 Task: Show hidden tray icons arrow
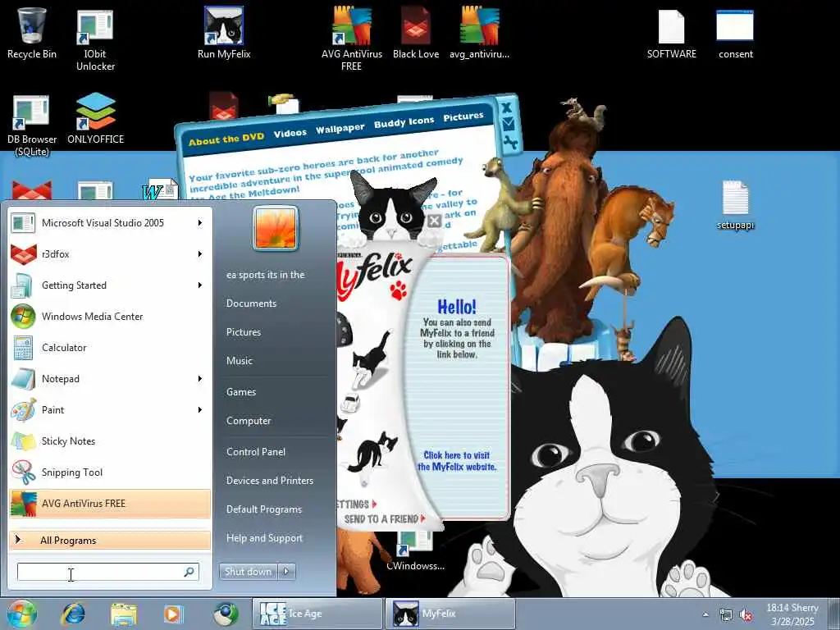[x=705, y=615]
